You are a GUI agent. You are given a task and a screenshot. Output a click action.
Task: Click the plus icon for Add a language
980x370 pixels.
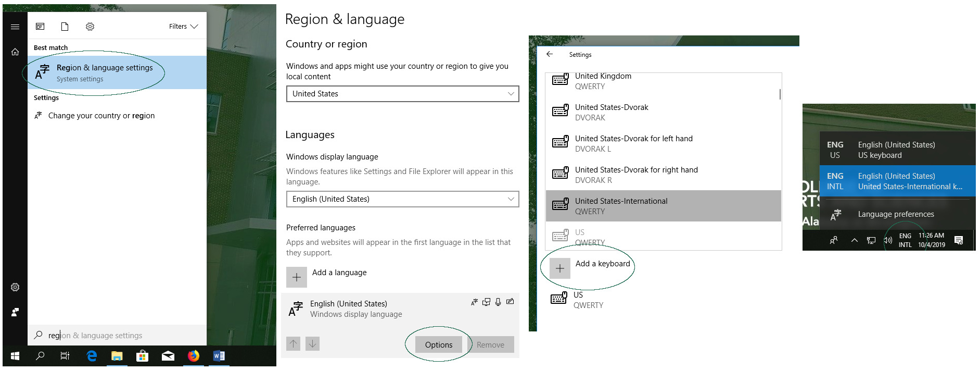[297, 277]
